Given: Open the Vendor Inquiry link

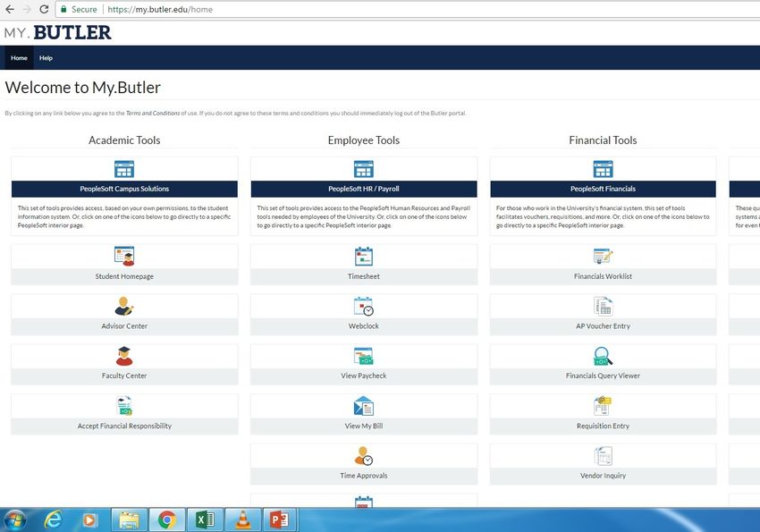Looking at the screenshot, I should click(x=603, y=476).
